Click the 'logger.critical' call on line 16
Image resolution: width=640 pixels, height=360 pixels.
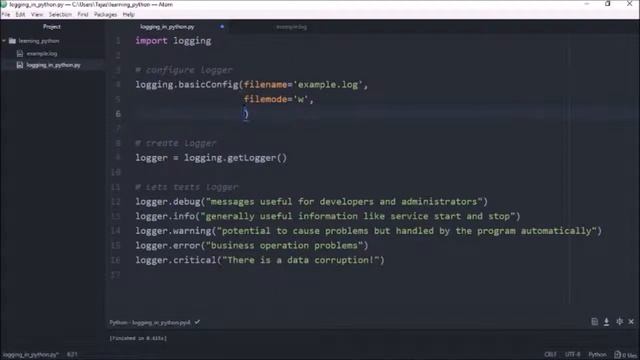pos(176,260)
